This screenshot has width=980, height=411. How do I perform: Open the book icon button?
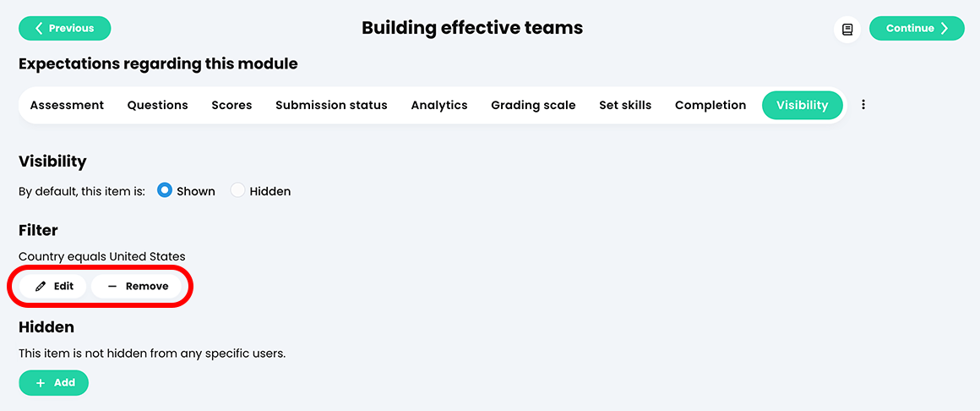coord(847,29)
